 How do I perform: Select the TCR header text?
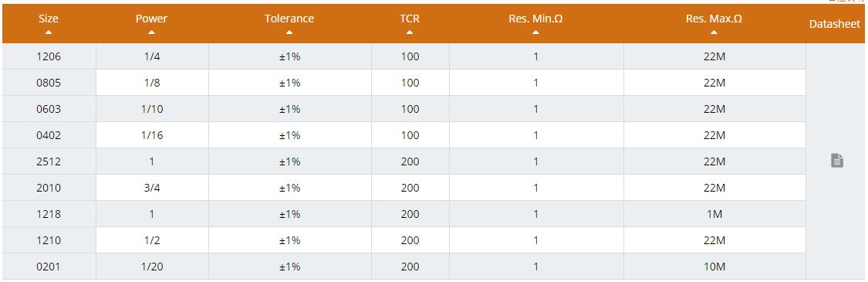[410, 19]
